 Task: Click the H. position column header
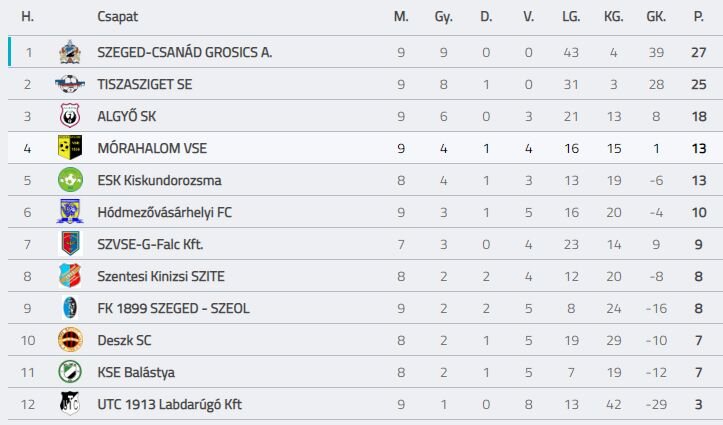[x=28, y=17]
